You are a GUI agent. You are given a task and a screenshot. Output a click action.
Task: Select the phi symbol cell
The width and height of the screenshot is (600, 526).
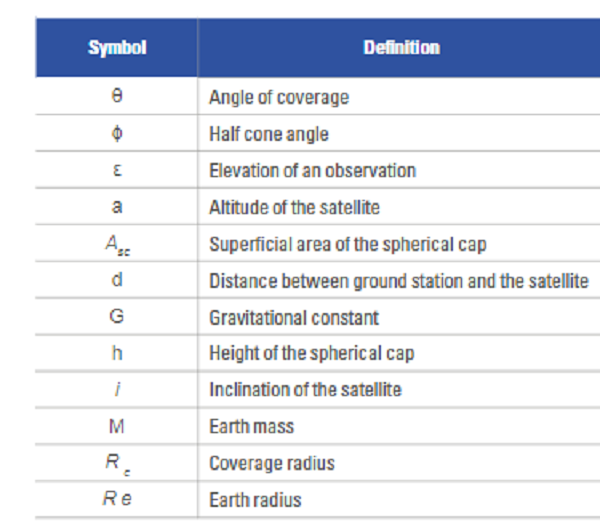coord(117,134)
